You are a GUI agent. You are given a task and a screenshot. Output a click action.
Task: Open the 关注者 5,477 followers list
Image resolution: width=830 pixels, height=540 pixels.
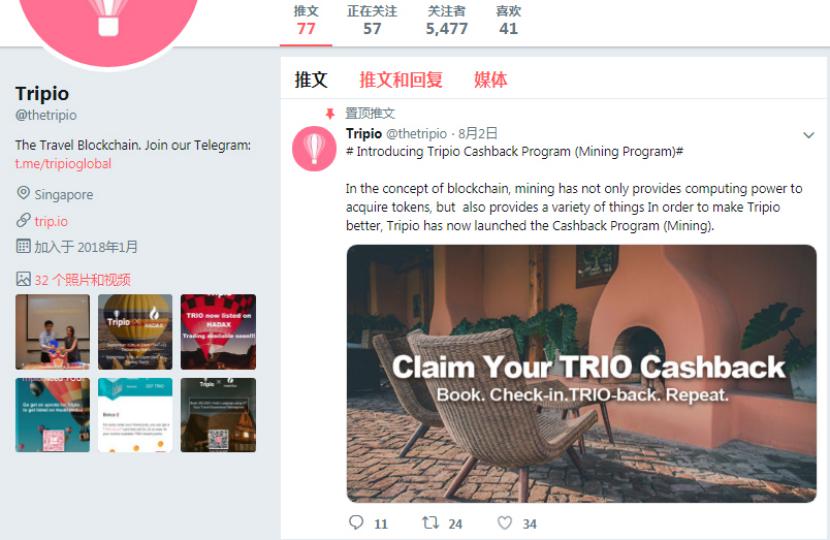coord(447,20)
